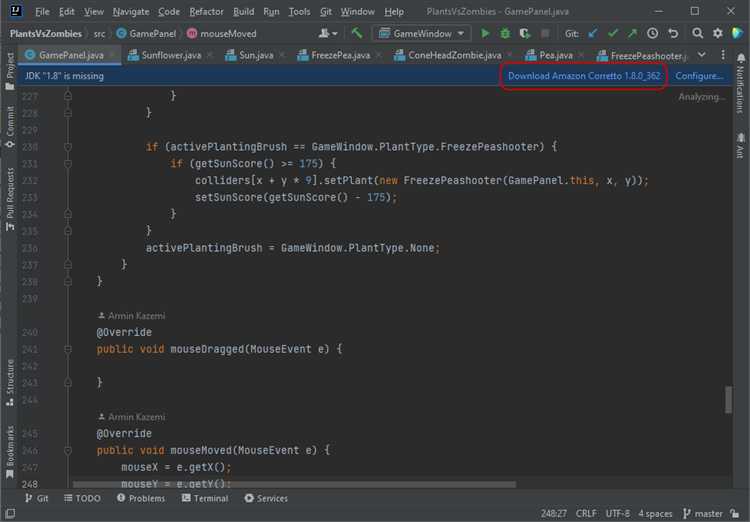Open the TODO tool window button
The height and width of the screenshot is (522, 750).
point(82,498)
